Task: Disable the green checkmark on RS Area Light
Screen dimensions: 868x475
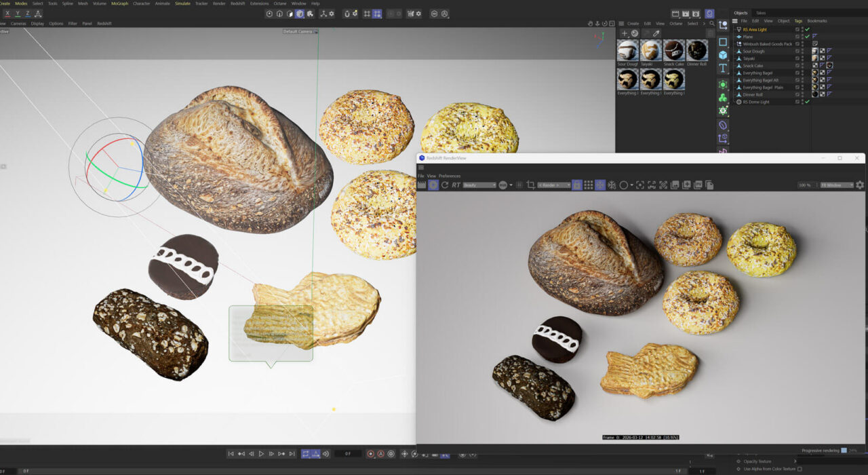Action: click(808, 29)
